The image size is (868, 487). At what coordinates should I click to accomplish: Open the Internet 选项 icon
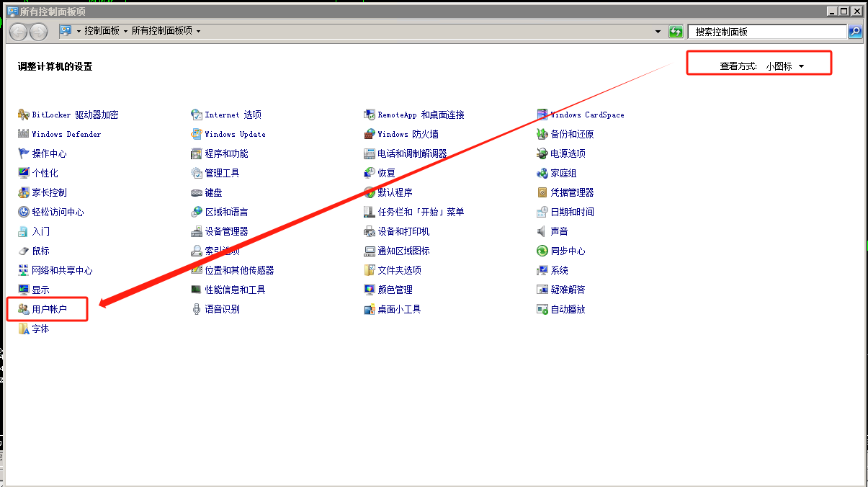[197, 115]
